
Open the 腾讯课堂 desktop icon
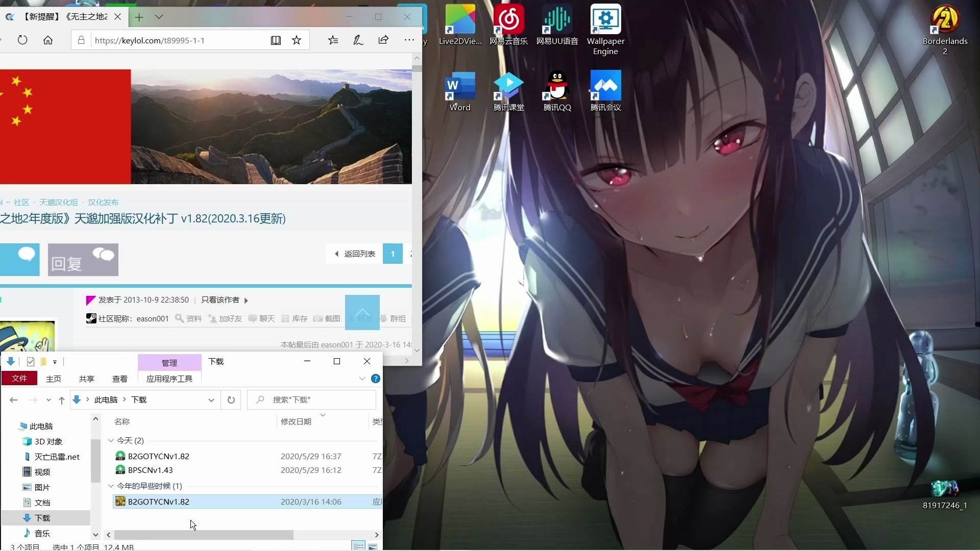coord(508,91)
